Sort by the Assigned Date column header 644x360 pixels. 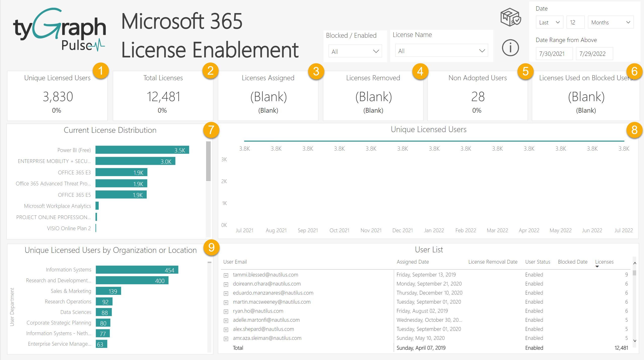point(412,262)
